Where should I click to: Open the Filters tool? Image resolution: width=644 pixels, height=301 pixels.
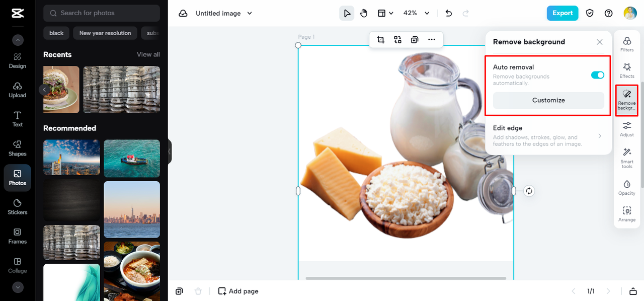[x=627, y=44]
